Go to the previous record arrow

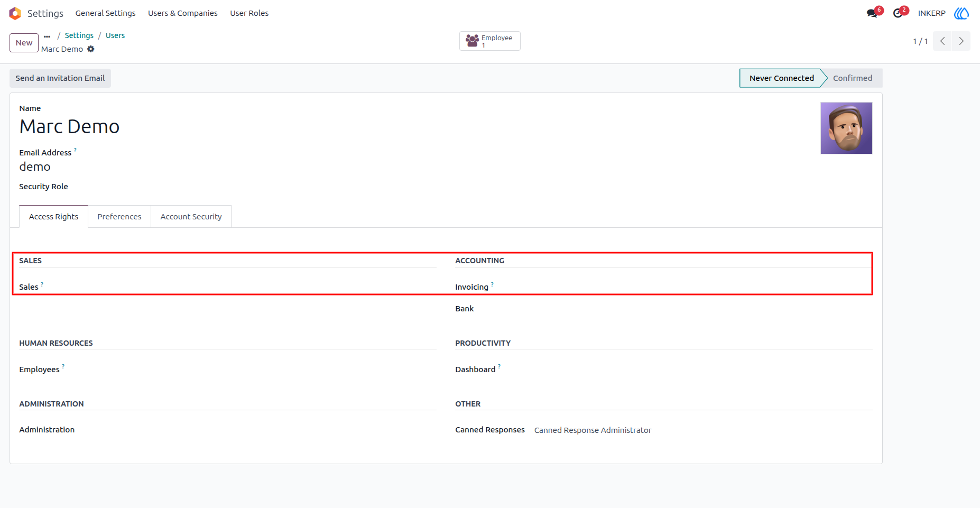[942, 41]
